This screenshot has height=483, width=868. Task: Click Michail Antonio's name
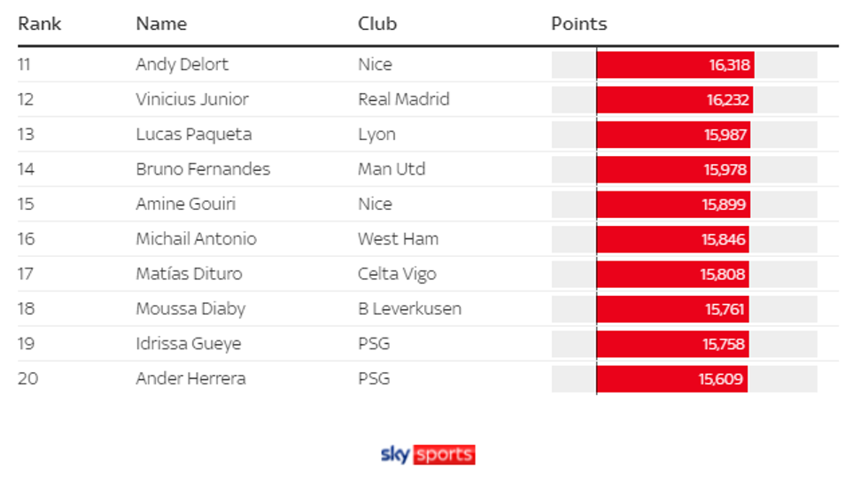pyautogui.click(x=196, y=239)
